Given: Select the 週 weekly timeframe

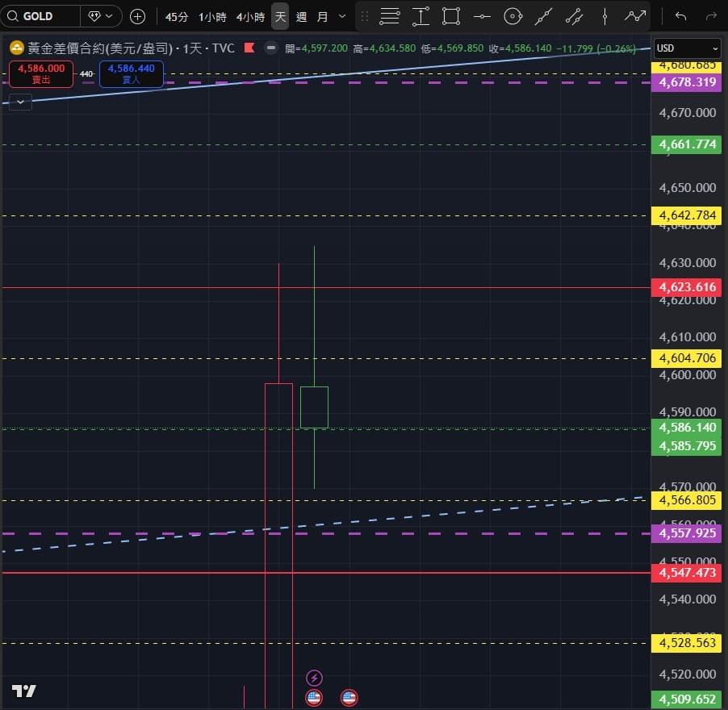Looking at the screenshot, I should pos(301,17).
